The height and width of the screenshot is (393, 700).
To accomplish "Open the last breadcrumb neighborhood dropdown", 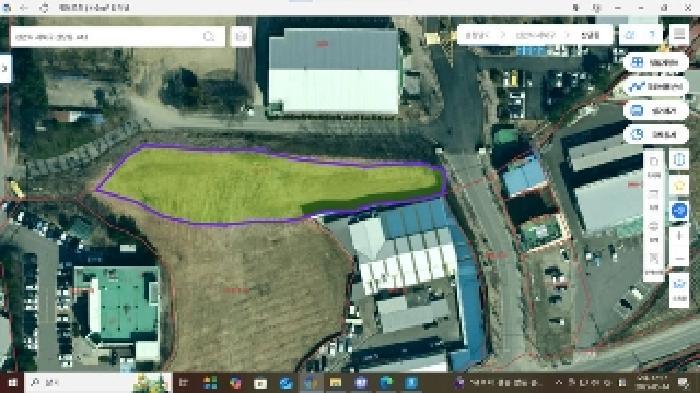I will point(590,35).
